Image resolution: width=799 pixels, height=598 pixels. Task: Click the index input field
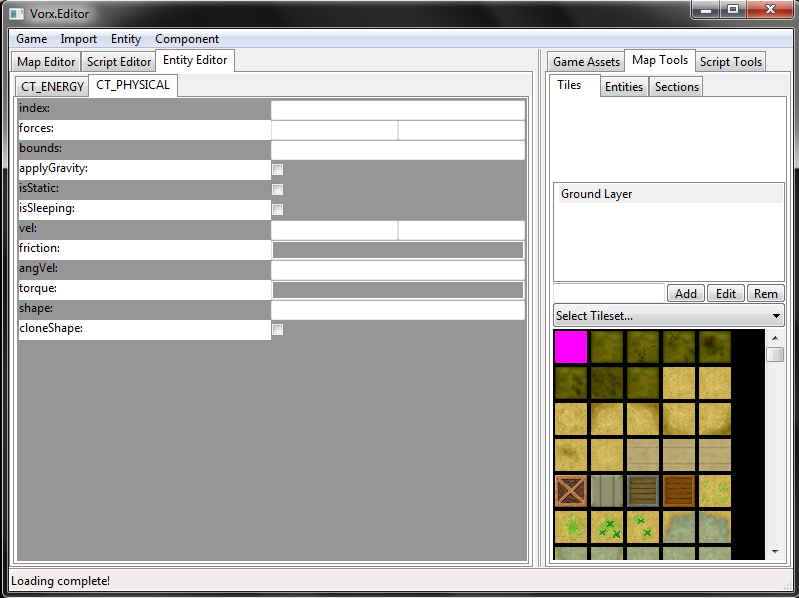point(398,110)
